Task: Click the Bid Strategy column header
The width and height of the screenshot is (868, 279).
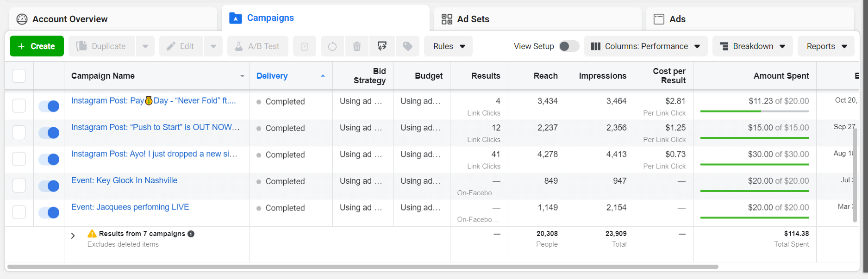Action: [x=363, y=75]
